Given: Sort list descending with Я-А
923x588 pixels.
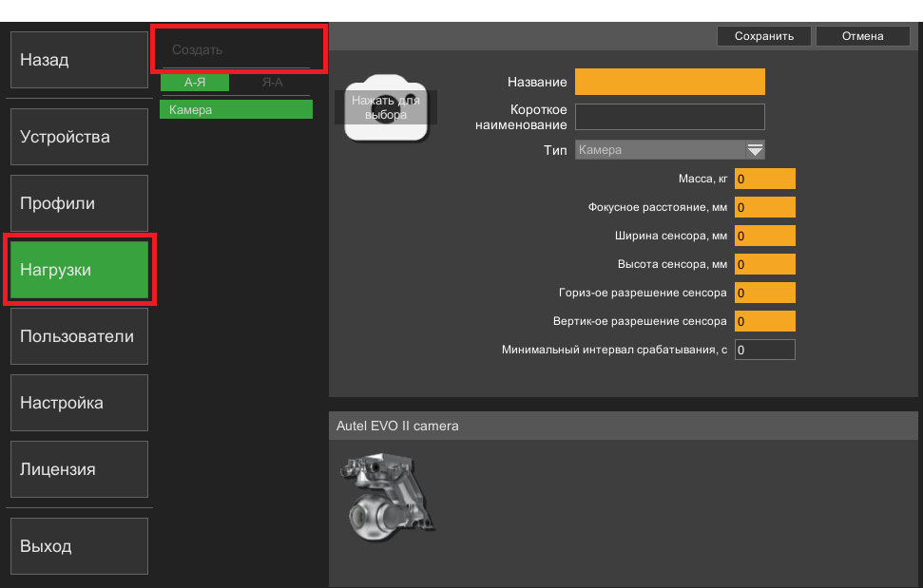Looking at the screenshot, I should (x=272, y=83).
